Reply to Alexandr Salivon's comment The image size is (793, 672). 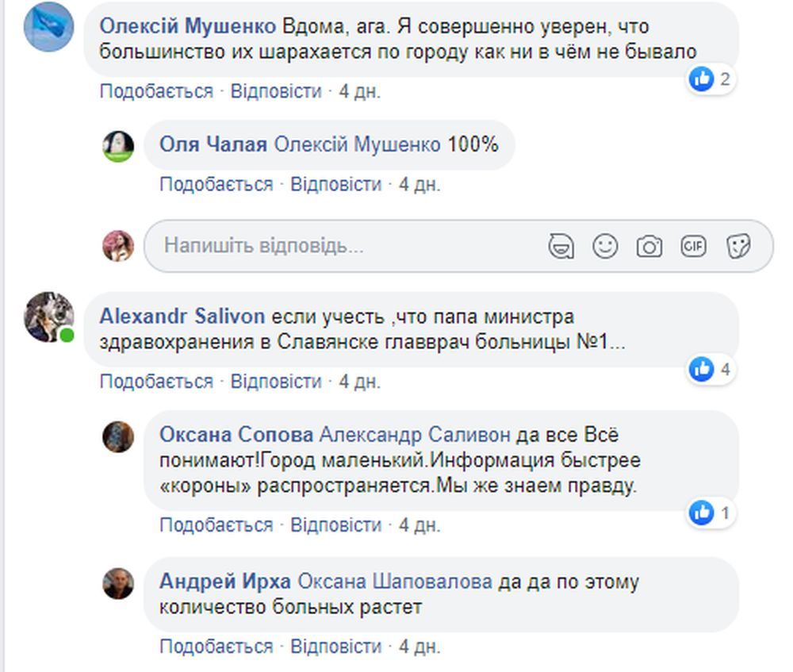tap(276, 381)
